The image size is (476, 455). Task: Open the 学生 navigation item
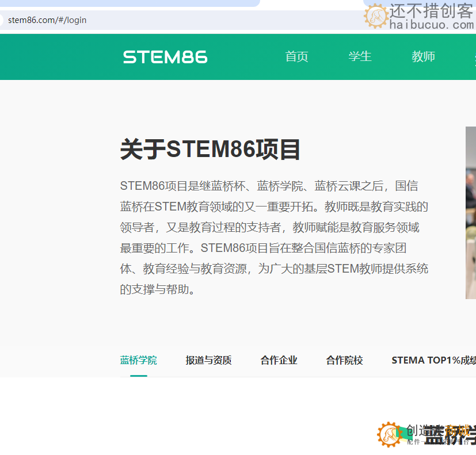[x=360, y=57]
